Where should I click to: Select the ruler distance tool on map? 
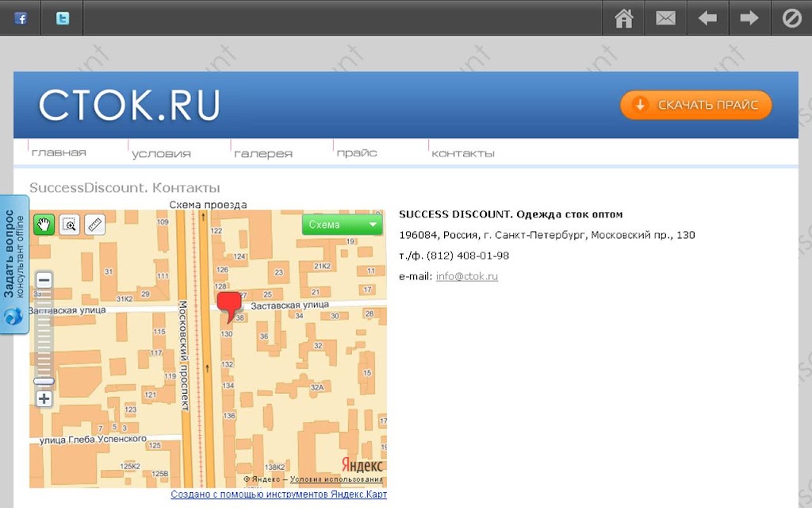[95, 225]
